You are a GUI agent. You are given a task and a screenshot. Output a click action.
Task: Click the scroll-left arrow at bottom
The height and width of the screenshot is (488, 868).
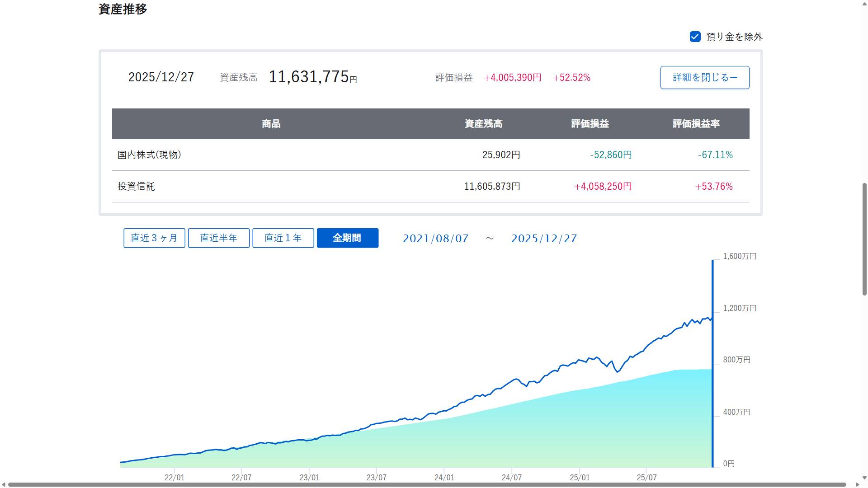(4, 485)
